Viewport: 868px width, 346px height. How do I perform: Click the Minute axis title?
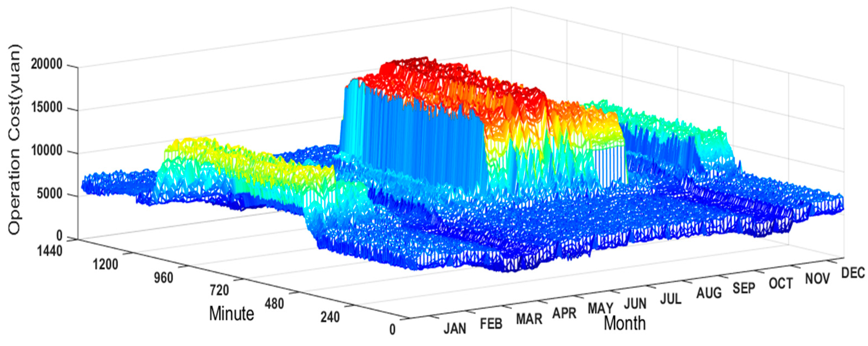[232, 314]
